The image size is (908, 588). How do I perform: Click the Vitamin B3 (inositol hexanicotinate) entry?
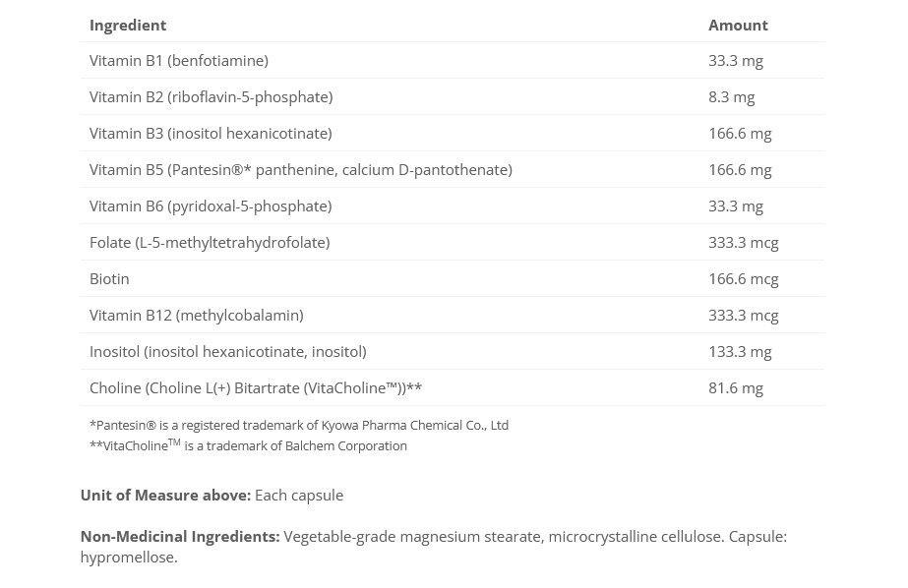(211, 133)
